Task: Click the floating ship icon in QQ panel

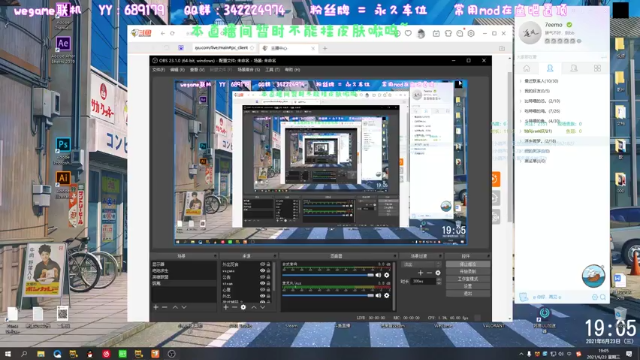Action: click(593, 276)
